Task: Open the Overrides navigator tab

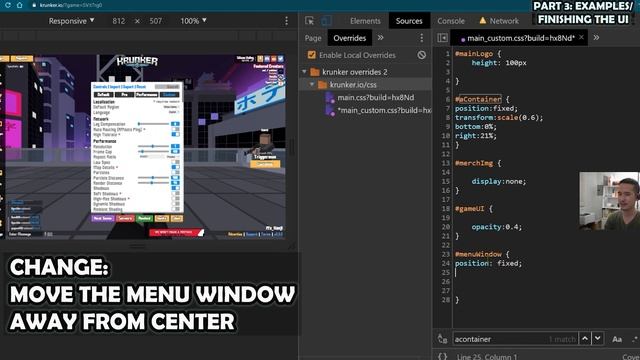Action: pos(349,38)
